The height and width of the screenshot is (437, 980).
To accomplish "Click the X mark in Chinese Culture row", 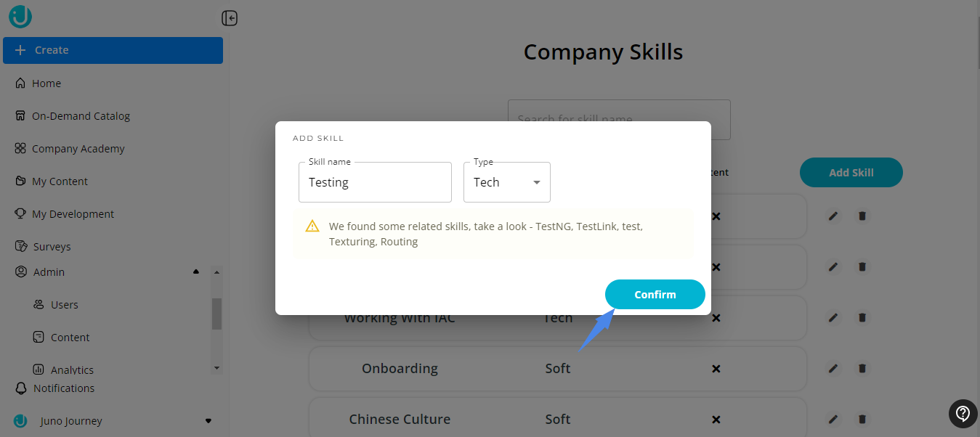I will (x=716, y=420).
